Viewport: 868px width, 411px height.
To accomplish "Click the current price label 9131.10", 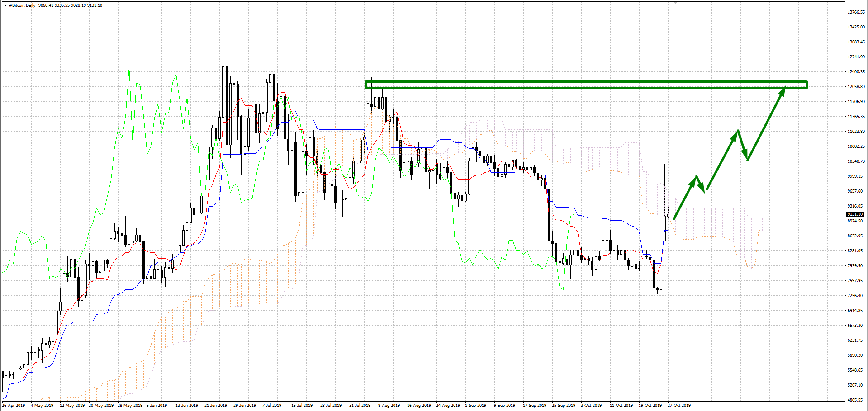I will pos(855,214).
